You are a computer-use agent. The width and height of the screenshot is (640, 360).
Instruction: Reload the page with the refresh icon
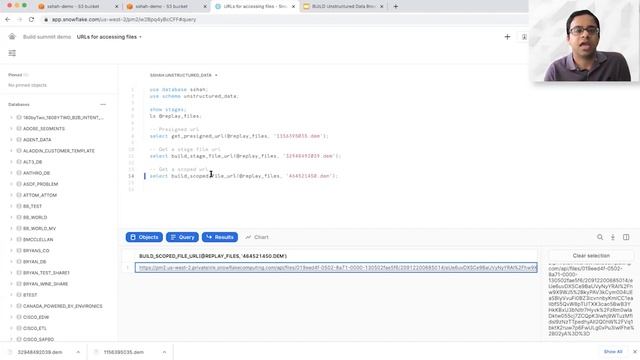(31, 19)
